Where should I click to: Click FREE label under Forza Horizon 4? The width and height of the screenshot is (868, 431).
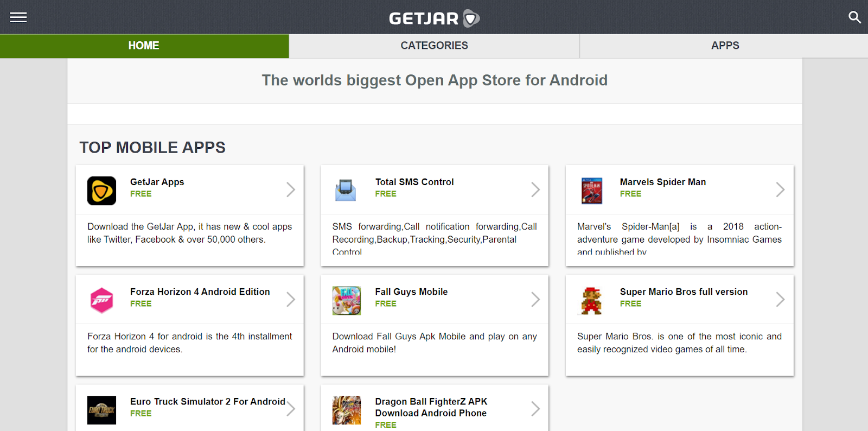[141, 303]
